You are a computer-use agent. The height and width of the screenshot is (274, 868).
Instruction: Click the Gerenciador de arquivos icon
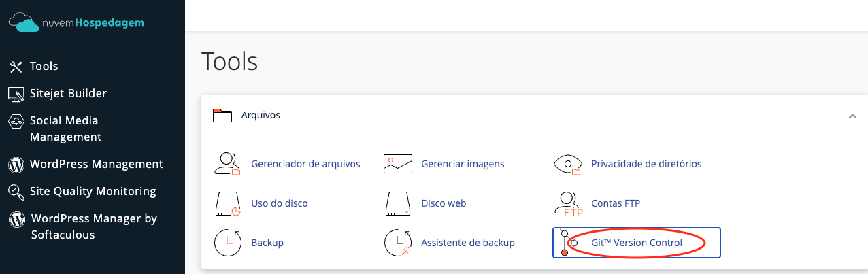(x=228, y=164)
